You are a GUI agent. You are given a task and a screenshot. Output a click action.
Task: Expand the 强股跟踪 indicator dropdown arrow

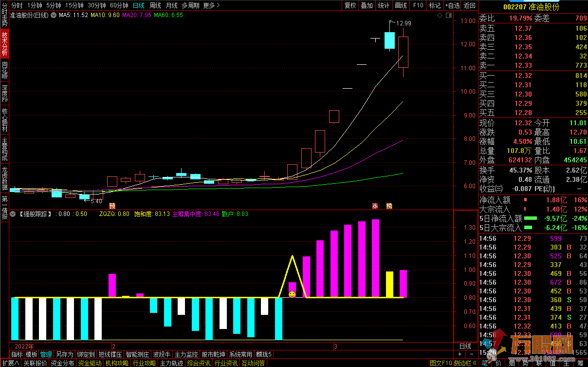13,214
